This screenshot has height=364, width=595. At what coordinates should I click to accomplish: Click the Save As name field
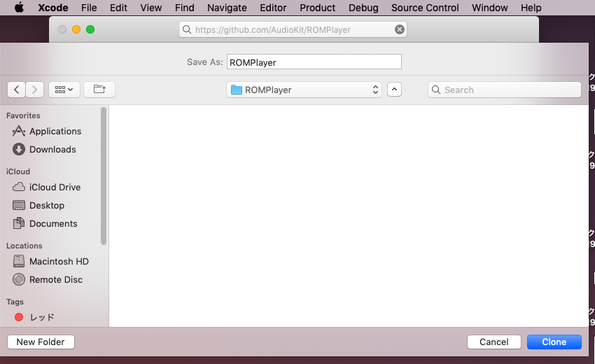314,62
